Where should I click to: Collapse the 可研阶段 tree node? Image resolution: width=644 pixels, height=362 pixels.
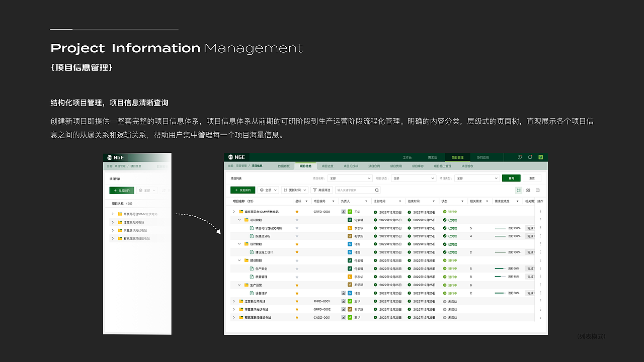(239, 220)
